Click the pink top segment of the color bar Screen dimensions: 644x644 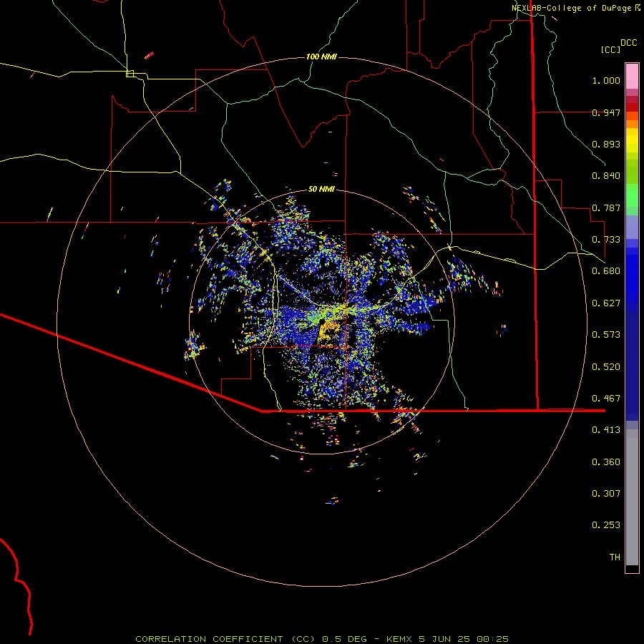[632, 76]
